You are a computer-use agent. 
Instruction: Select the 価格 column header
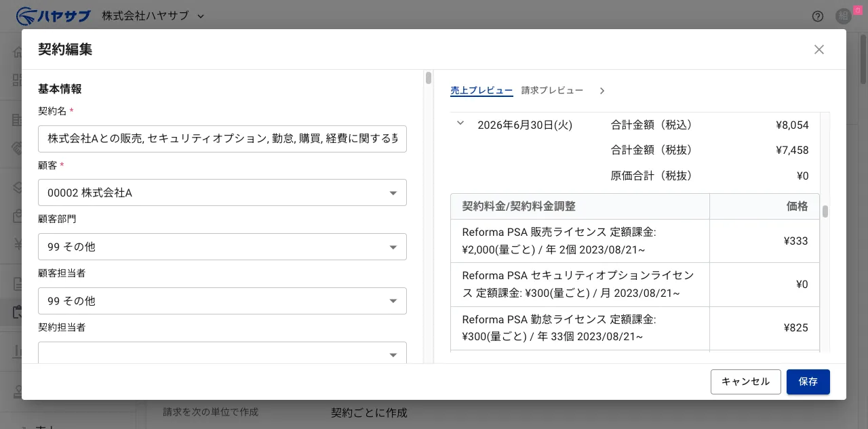(x=764, y=207)
